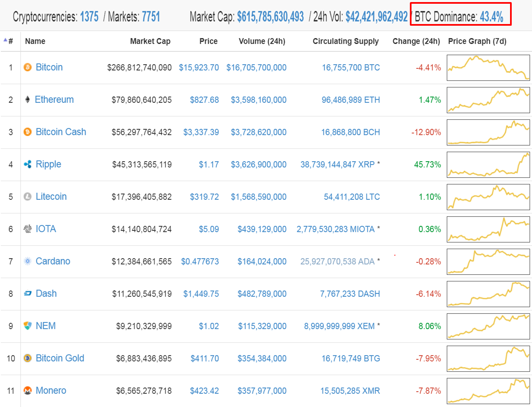
Task: Click the Cardano logo icon
Action: point(28,261)
